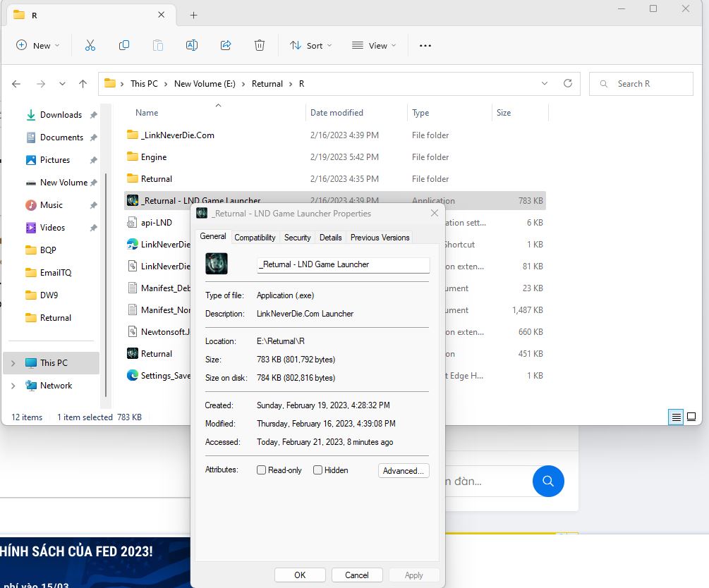Click Cancel in Properties dialog
709x588 pixels.
pyautogui.click(x=357, y=575)
